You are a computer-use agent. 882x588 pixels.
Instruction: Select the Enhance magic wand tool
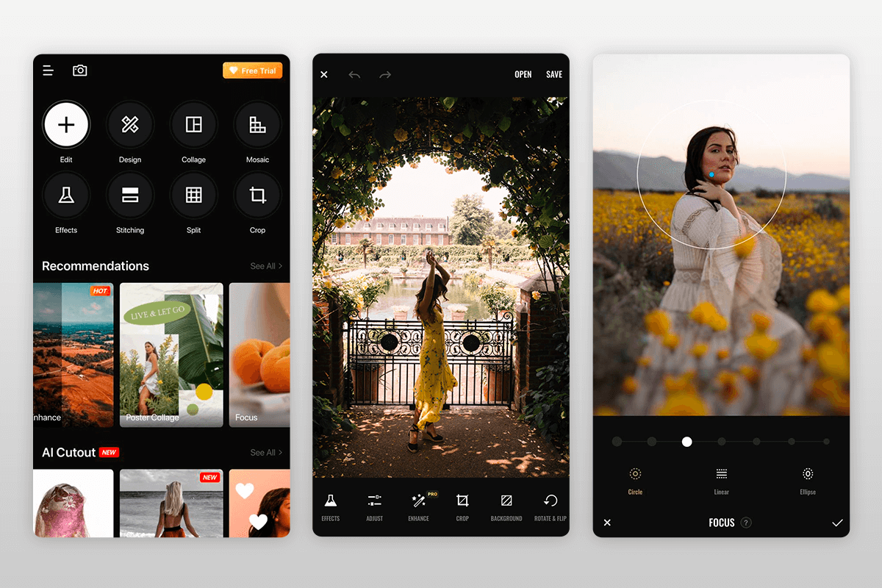click(419, 501)
